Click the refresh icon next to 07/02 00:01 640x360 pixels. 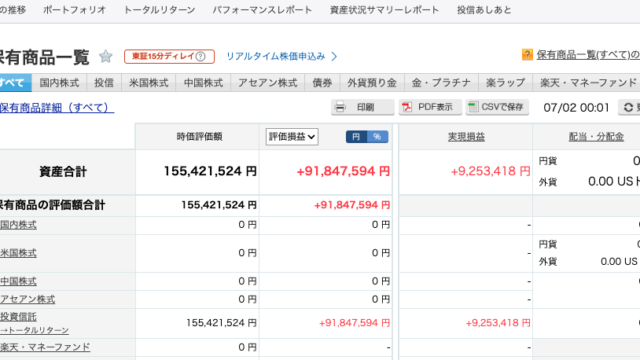[x=629, y=107]
